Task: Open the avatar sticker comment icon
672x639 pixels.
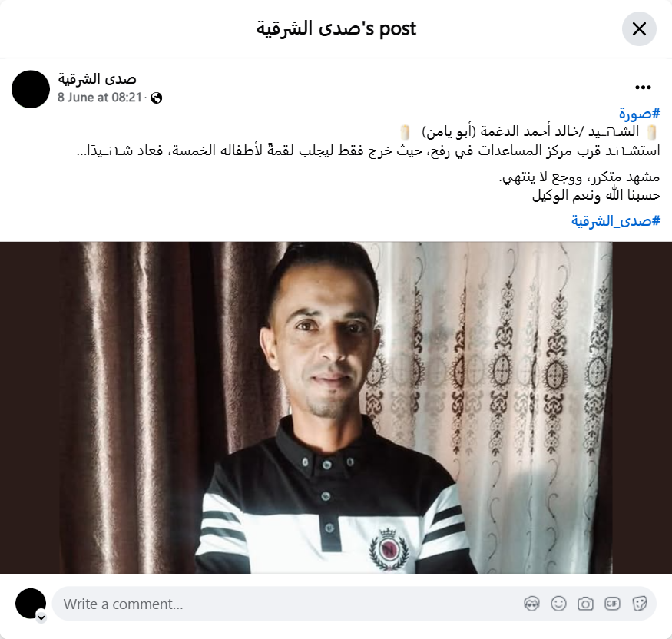Action: pyautogui.click(x=531, y=604)
